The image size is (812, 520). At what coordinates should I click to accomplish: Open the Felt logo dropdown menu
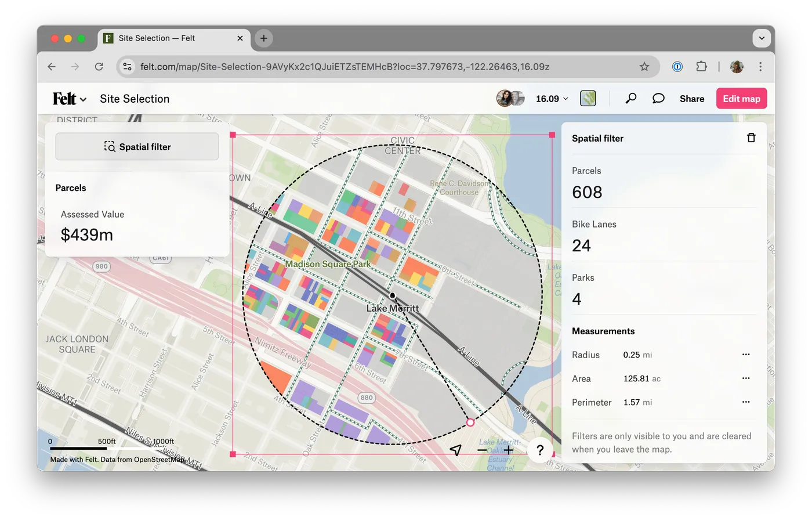pos(70,99)
